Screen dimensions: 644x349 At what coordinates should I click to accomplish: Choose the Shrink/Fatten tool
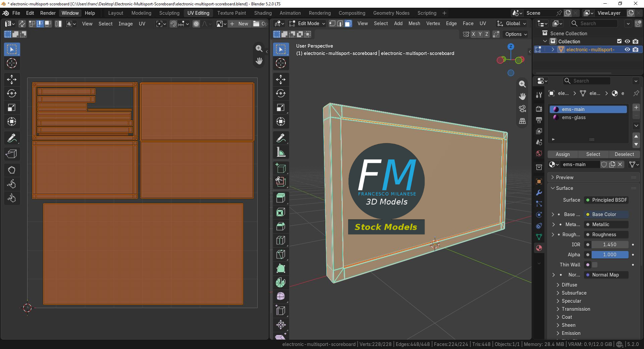click(281, 325)
